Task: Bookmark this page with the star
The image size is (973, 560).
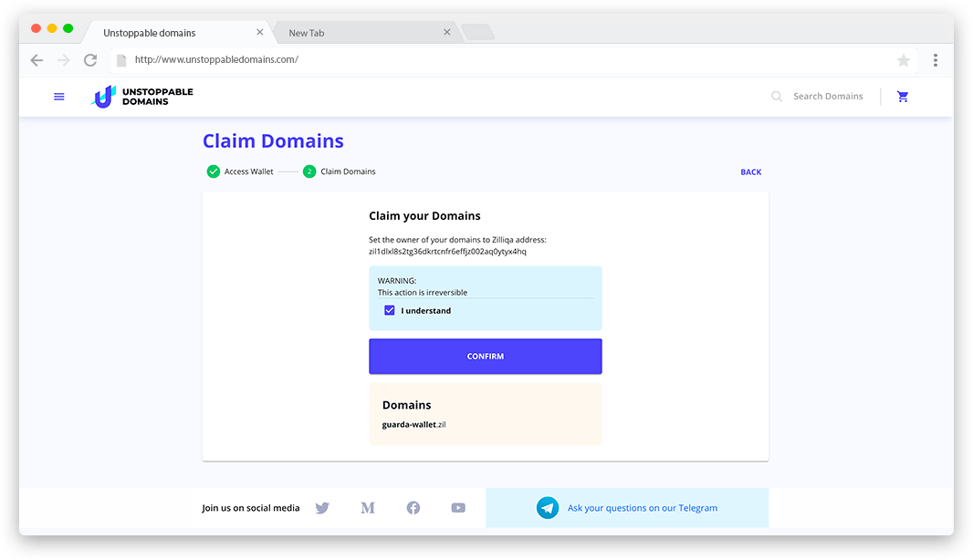Action: point(904,60)
